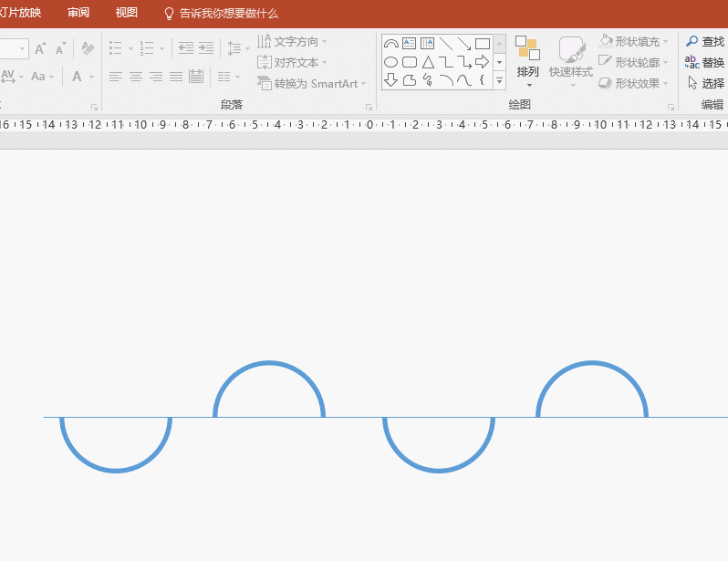Pick the oval shape from shapes gallery
This screenshot has height=561, width=728.
point(390,62)
